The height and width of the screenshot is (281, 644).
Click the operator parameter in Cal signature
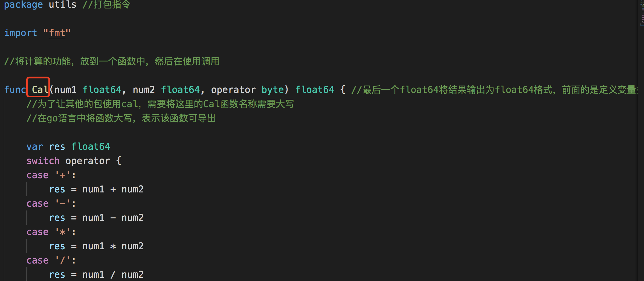click(x=233, y=90)
